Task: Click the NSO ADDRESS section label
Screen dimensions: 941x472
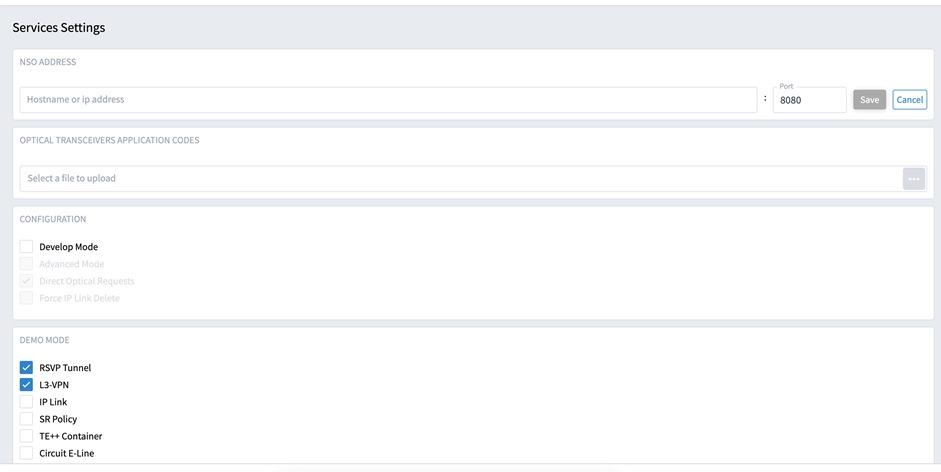Action: tap(48, 62)
